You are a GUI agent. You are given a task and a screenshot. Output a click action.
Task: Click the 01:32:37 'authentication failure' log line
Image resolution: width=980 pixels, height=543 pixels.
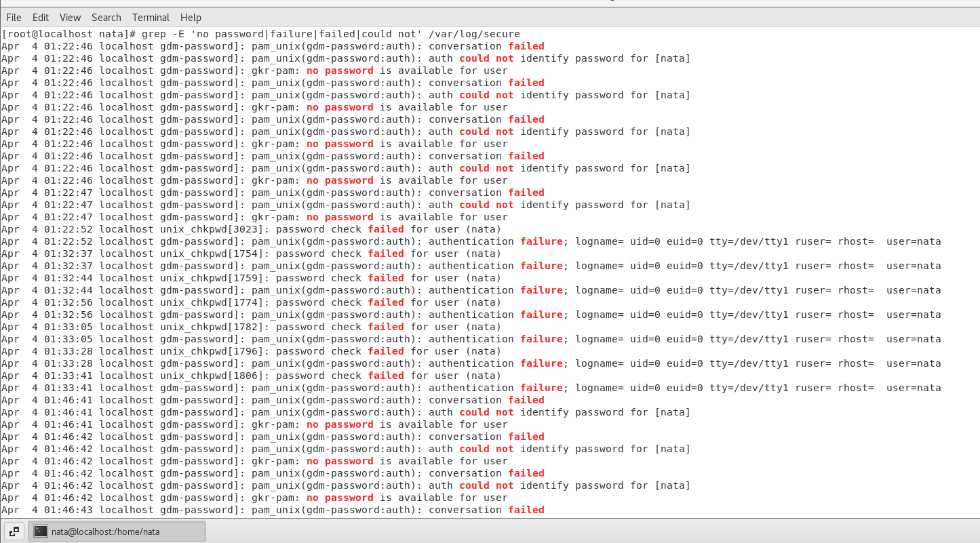tap(471, 266)
